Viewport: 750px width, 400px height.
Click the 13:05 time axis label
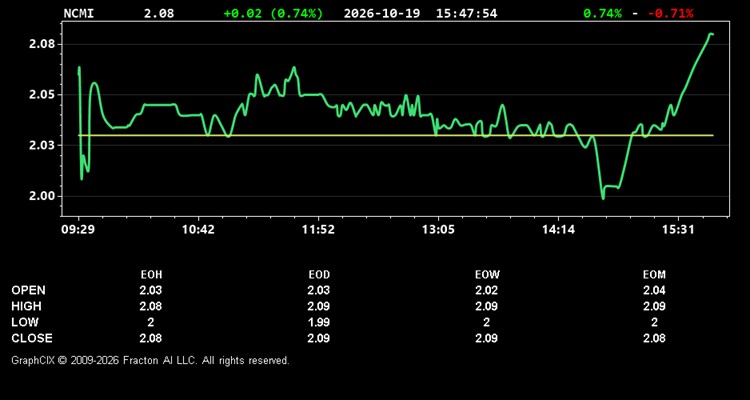[x=438, y=230]
